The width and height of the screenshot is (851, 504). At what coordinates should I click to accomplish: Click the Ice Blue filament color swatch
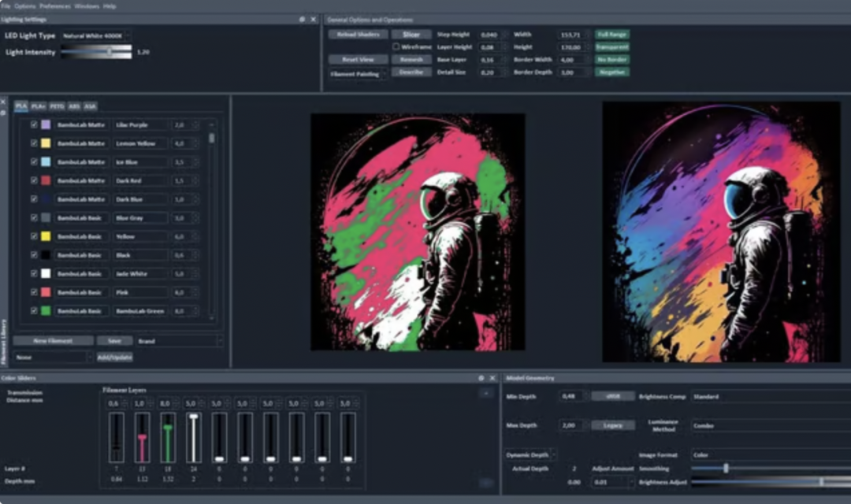pyautogui.click(x=46, y=161)
